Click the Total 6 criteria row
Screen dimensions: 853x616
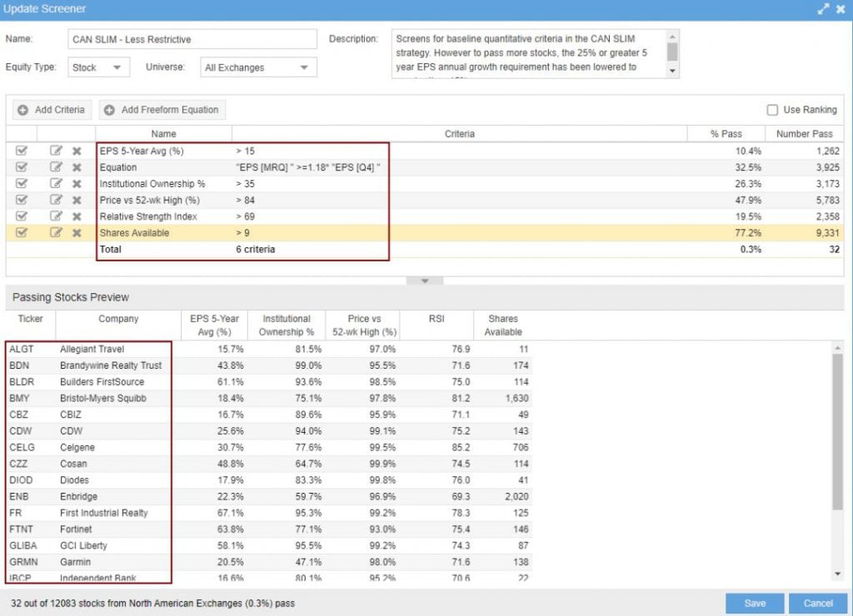tap(425, 249)
